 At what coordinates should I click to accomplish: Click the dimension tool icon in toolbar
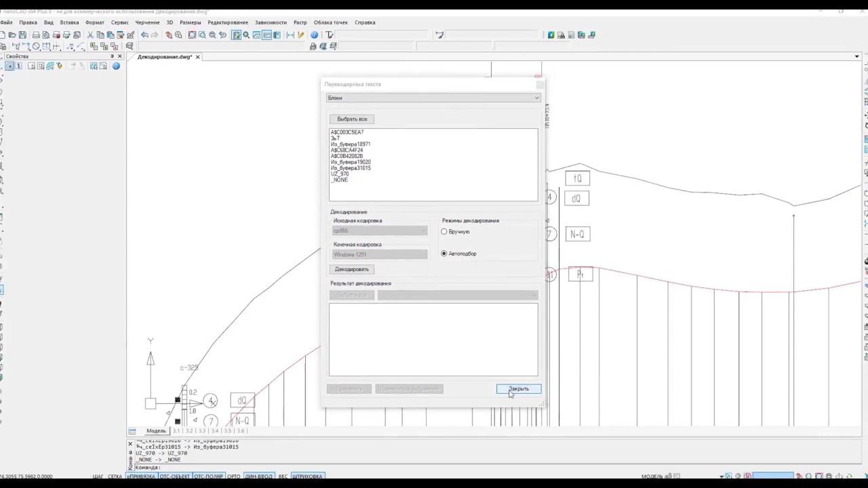coord(290,35)
